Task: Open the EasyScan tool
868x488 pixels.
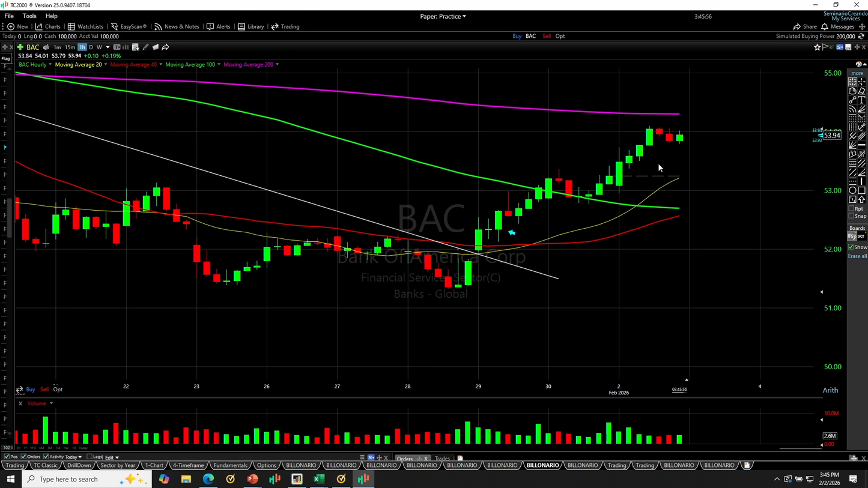Action: 129,26
